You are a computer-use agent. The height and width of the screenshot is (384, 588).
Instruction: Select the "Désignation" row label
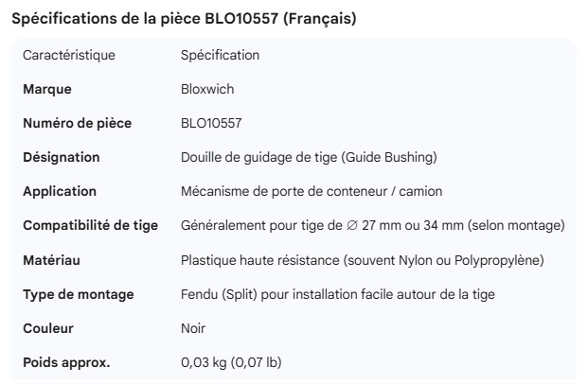pyautogui.click(x=62, y=157)
